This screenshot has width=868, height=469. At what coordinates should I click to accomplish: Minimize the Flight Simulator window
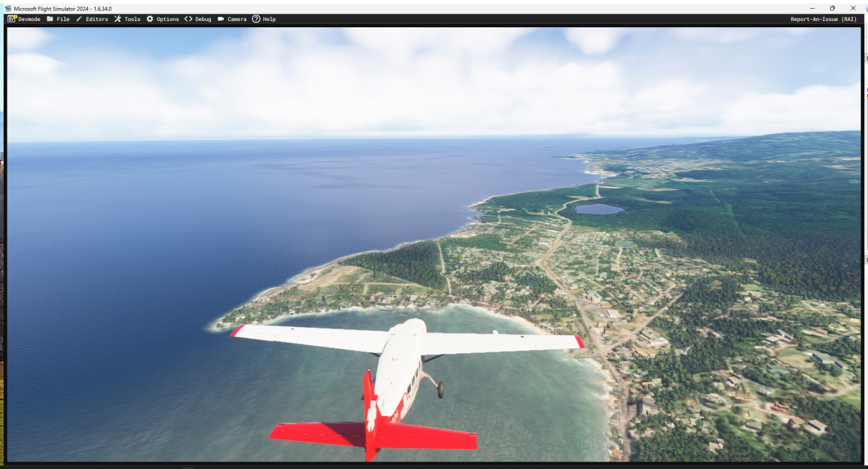pos(812,8)
